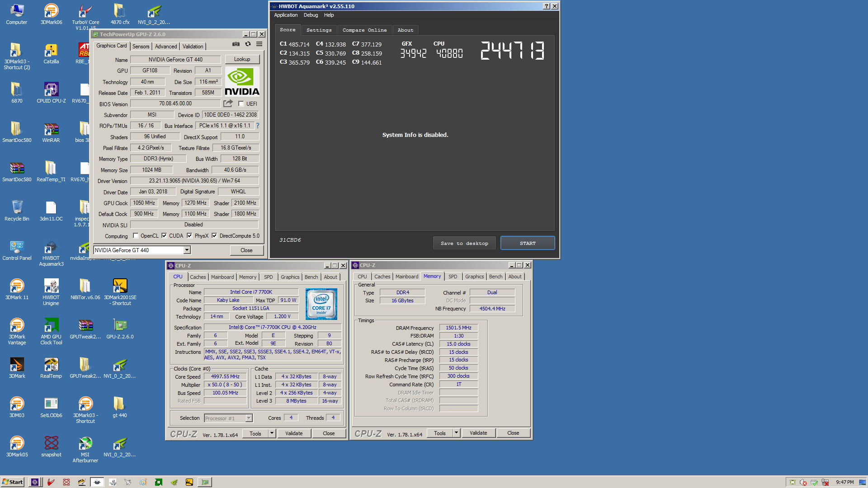
Task: Click the GPU-Z refresh icon
Action: [248, 44]
